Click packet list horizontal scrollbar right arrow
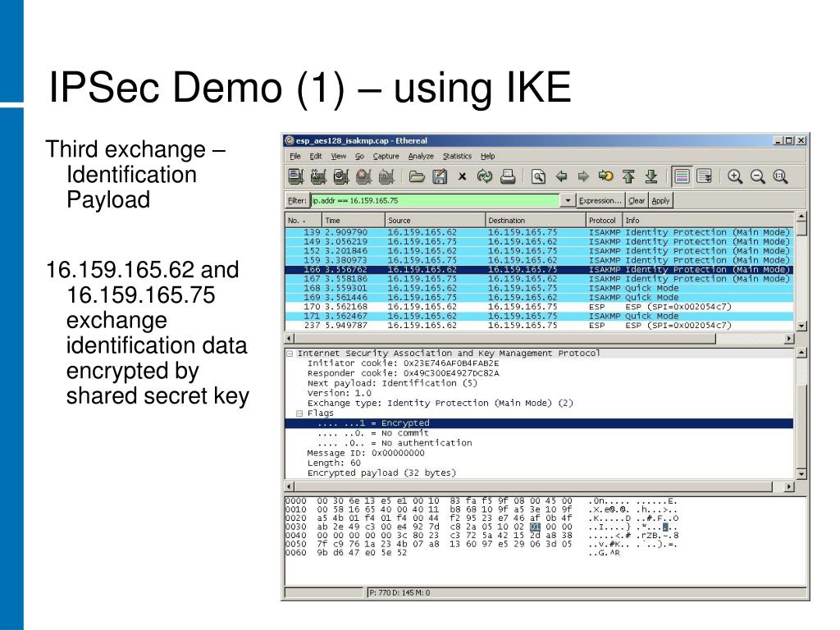The width and height of the screenshot is (840, 630). pyautogui.click(x=788, y=339)
